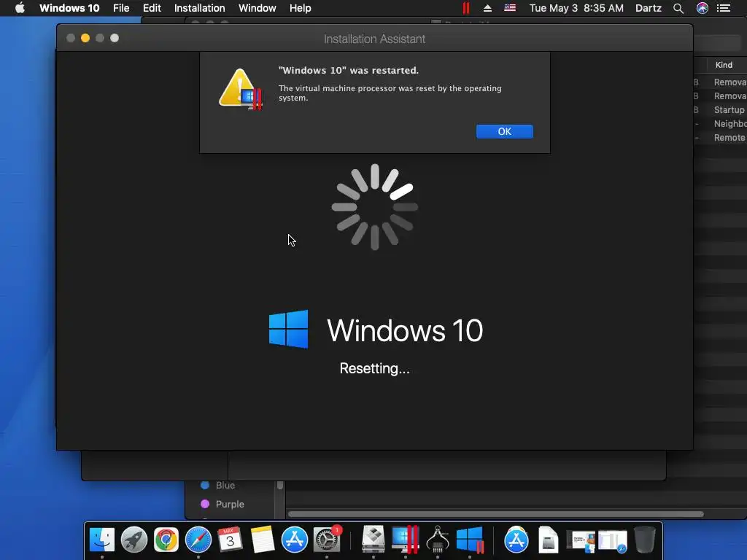
Task: Select the Neighbo… row in the background list
Action: [720, 123]
